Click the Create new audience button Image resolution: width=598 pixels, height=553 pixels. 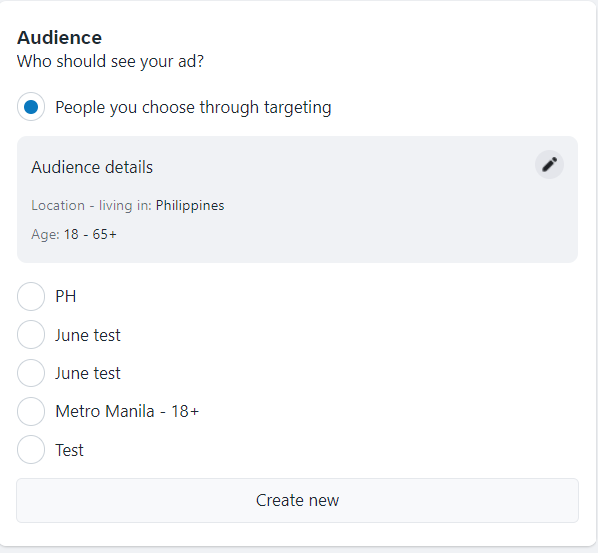click(x=297, y=500)
